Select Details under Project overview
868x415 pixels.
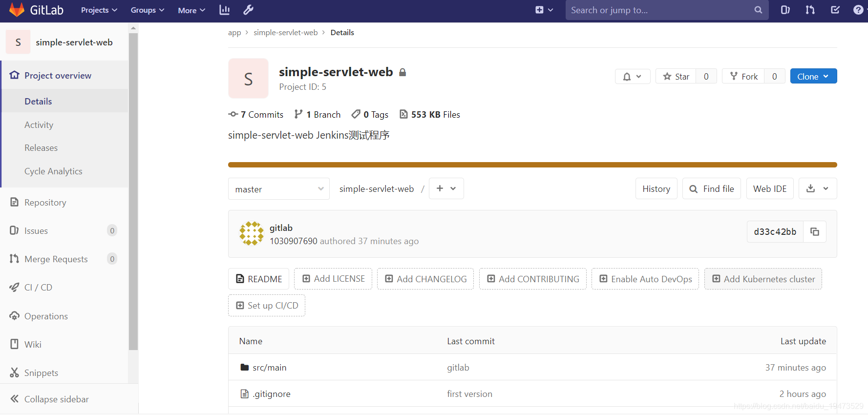[64, 101]
